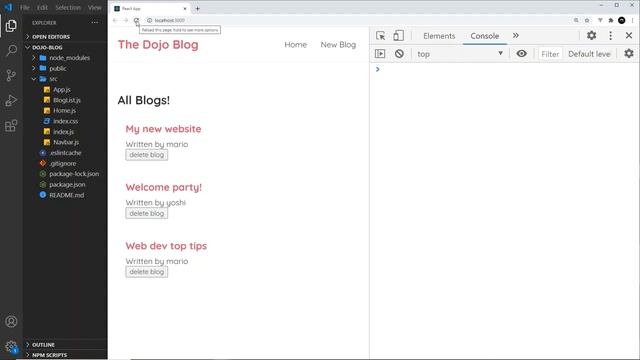Open the browser profile avatar
The height and width of the screenshot is (360, 640).
point(622,20)
